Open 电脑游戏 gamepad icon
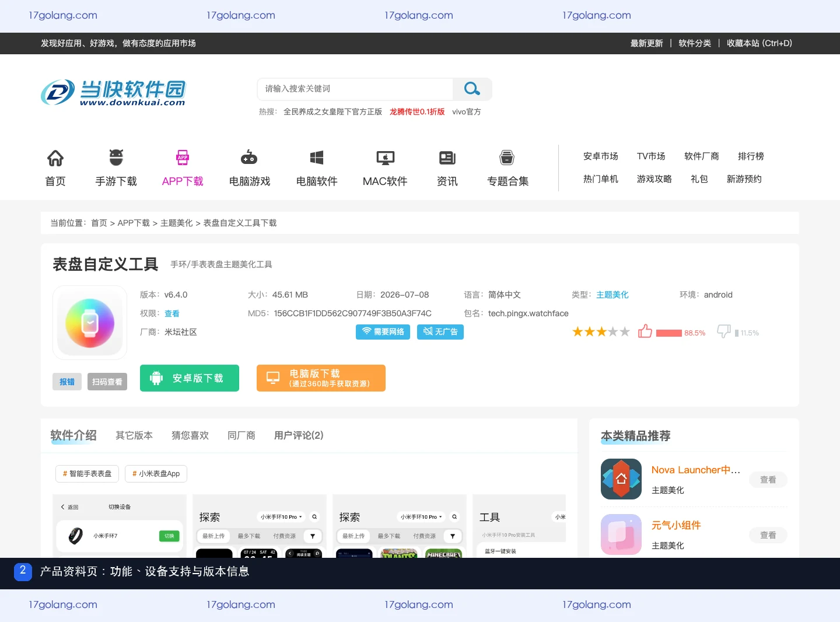The image size is (840, 622). tap(249, 158)
